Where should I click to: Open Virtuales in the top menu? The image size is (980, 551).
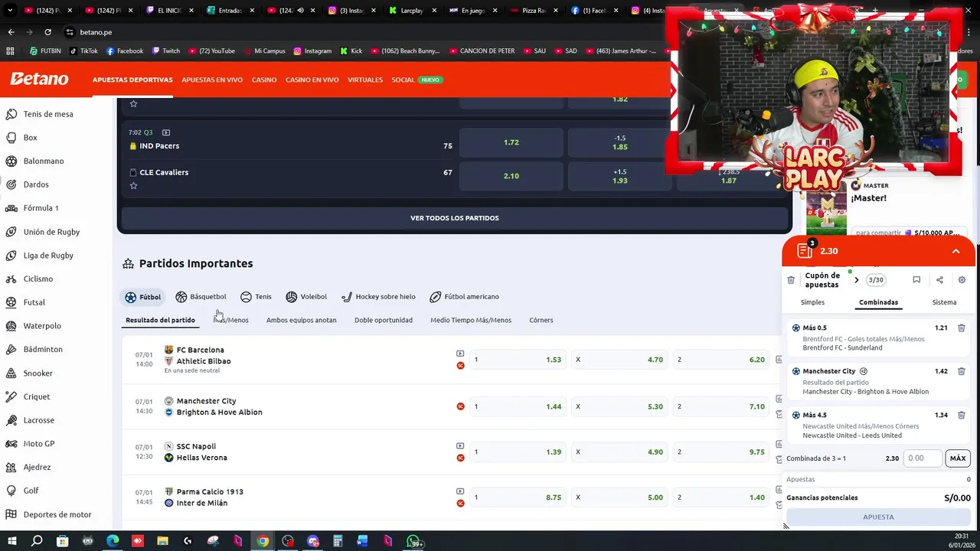[365, 80]
